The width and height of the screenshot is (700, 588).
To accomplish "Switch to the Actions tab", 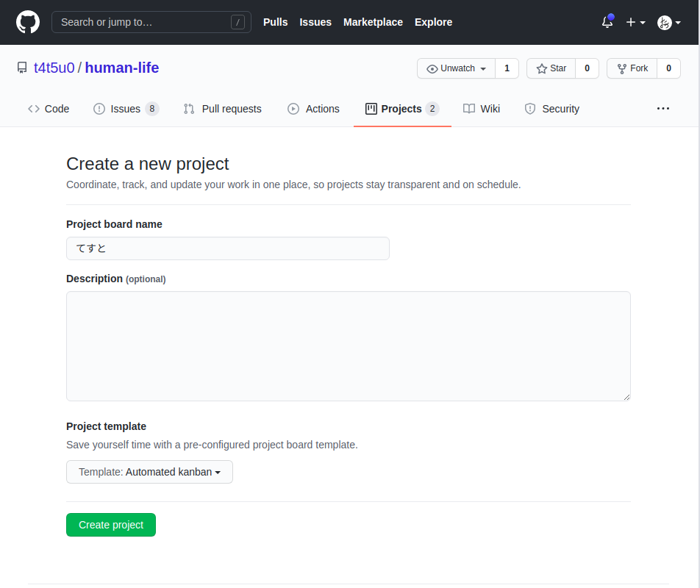I will click(x=313, y=109).
